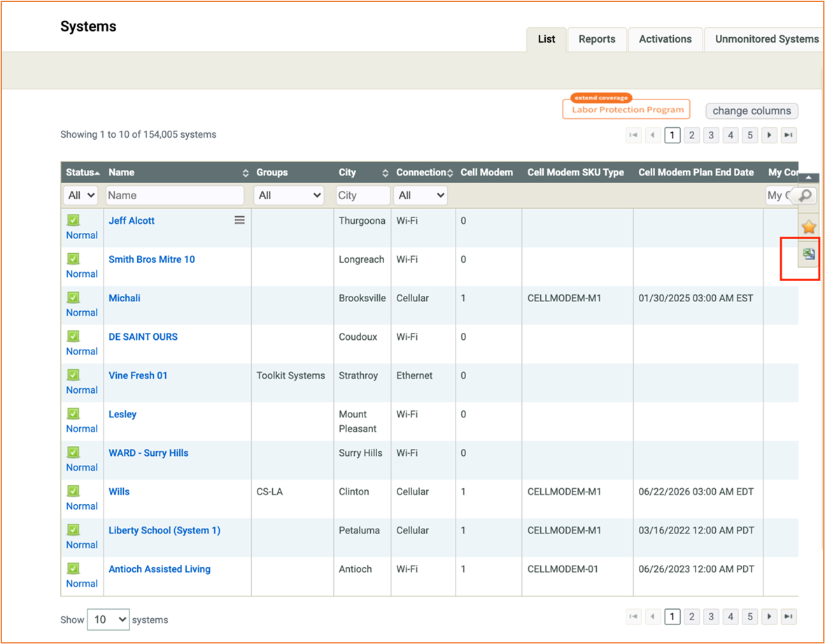
Task: Click the orange star favorites icon
Action: [x=808, y=227]
